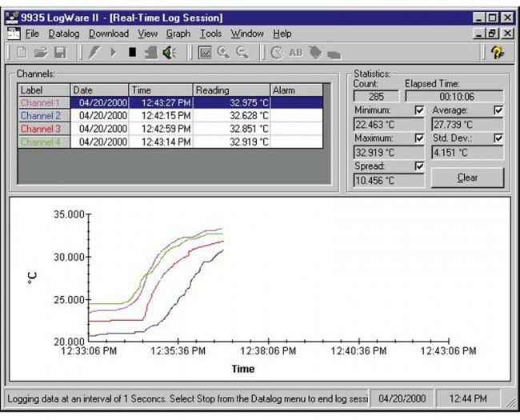Click the Clear statistics button
520x420 pixels.
(467, 178)
